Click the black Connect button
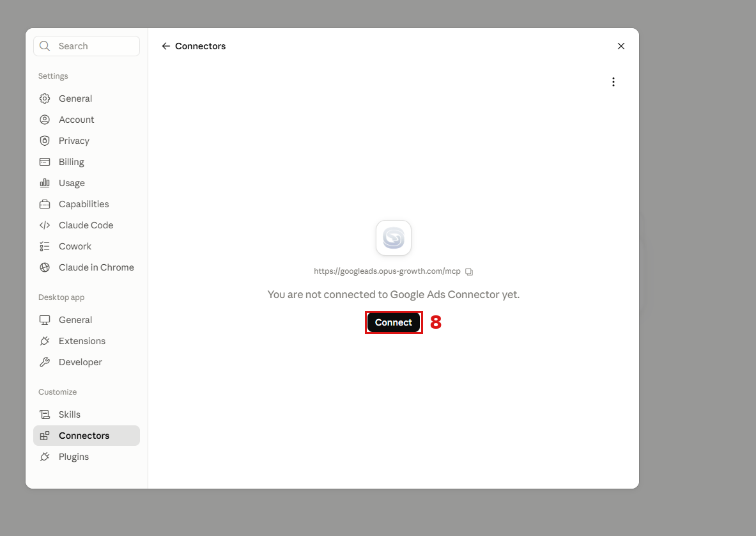The image size is (756, 536). tap(394, 322)
